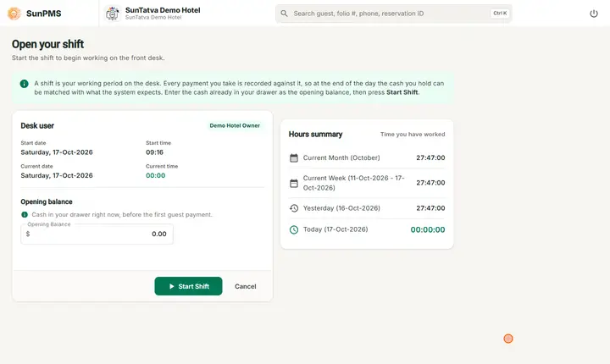This screenshot has height=364, width=610.
Task: Click the Current Month calendar icon
Action: click(x=294, y=158)
